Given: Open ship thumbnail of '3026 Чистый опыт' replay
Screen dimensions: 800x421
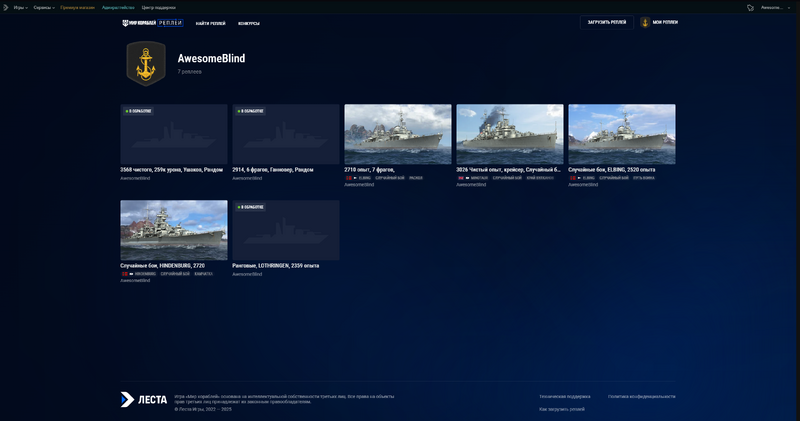Looking at the screenshot, I should click(510, 134).
